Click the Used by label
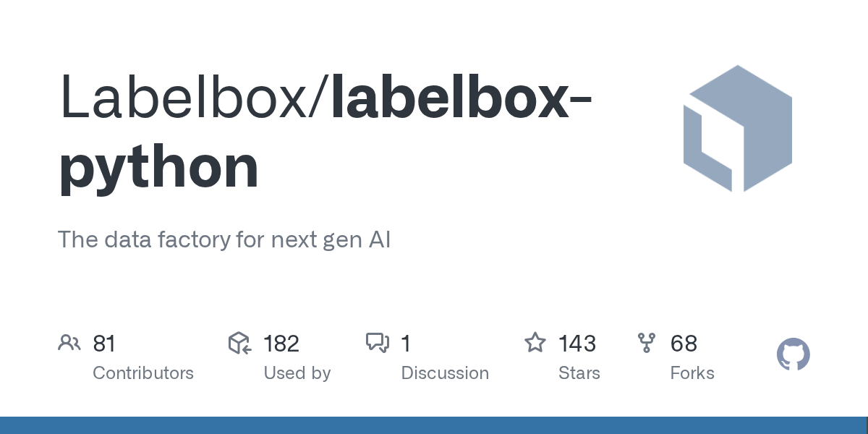The width and height of the screenshot is (868, 434). [297, 373]
